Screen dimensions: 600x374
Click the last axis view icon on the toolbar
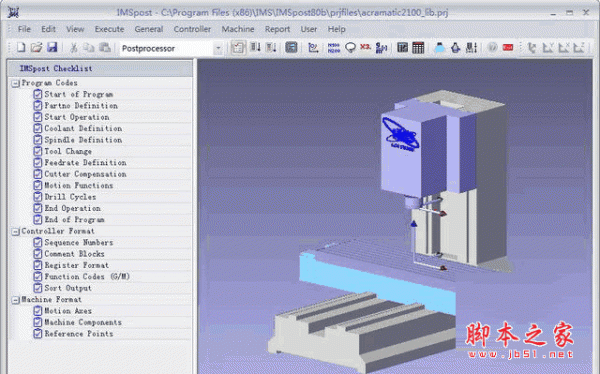[x=579, y=48]
